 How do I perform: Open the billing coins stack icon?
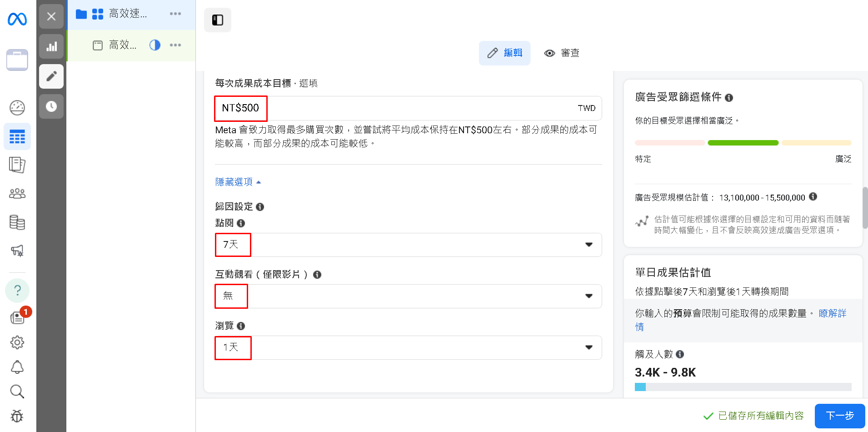17,222
